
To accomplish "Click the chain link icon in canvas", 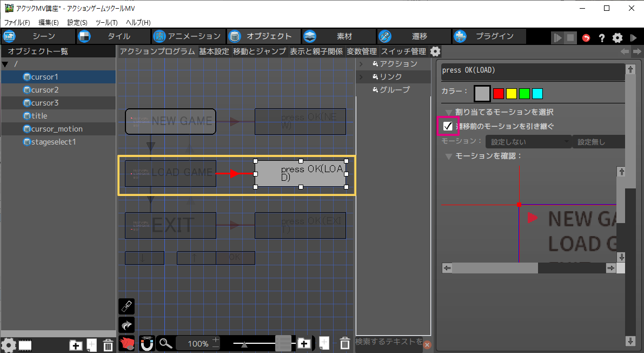I will (127, 306).
